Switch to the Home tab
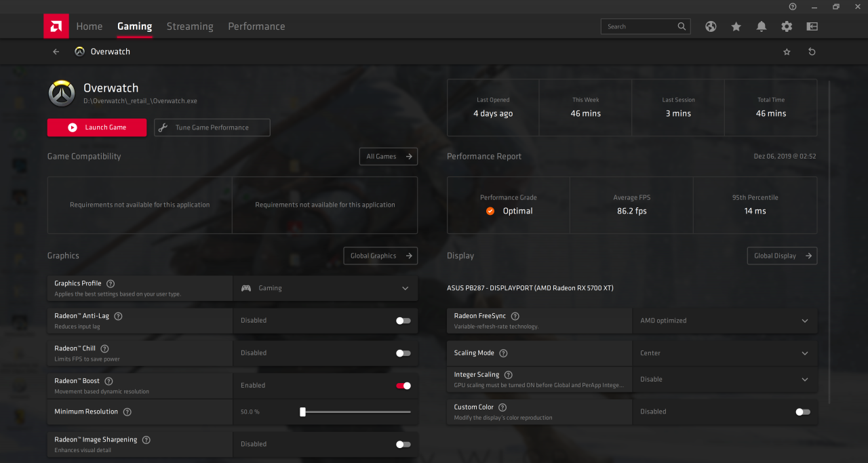Image resolution: width=868 pixels, height=463 pixels. (x=90, y=26)
